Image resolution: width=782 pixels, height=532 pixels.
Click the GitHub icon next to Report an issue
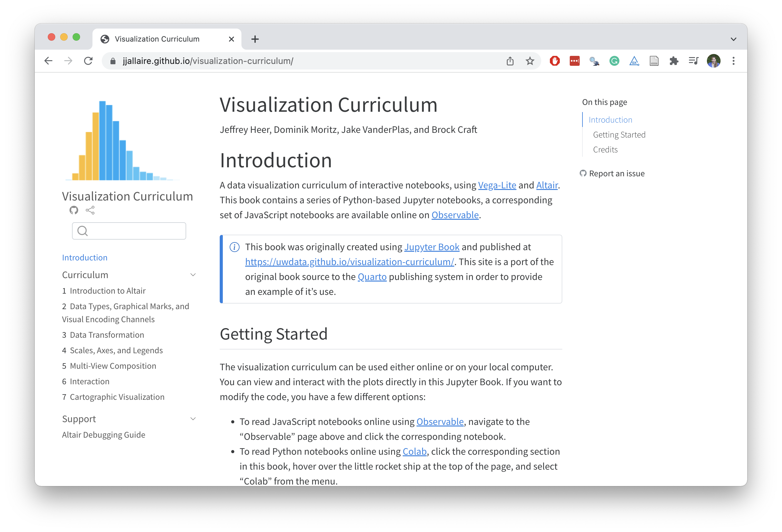coord(583,173)
